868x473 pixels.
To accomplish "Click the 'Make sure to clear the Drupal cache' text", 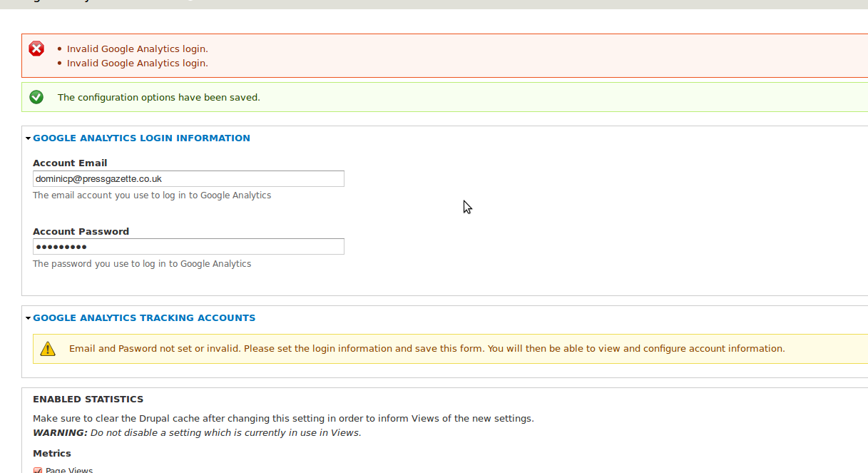I will click(x=283, y=419).
